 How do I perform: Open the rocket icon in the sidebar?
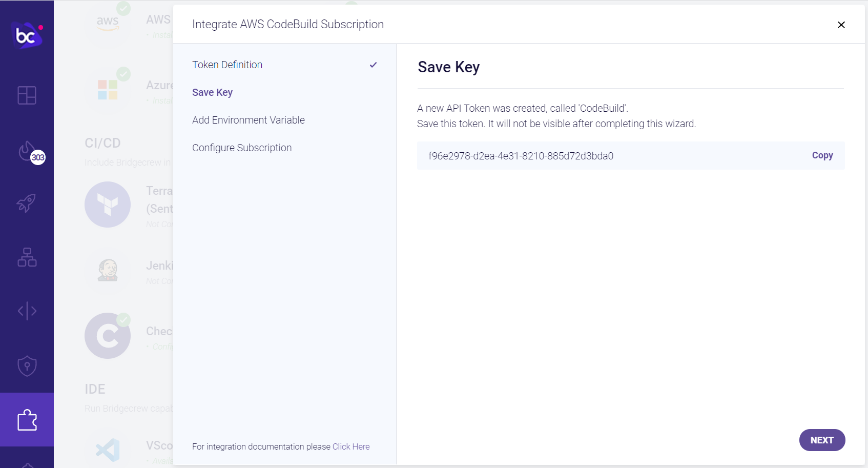point(27,203)
